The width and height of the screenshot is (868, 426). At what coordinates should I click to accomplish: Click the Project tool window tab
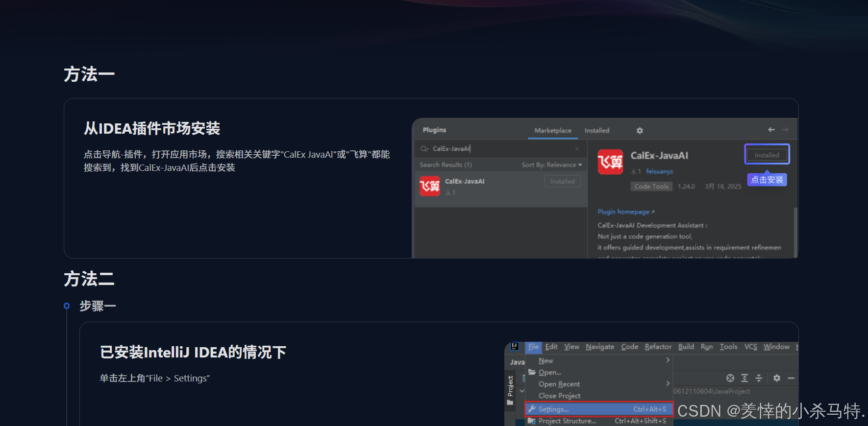(x=510, y=386)
